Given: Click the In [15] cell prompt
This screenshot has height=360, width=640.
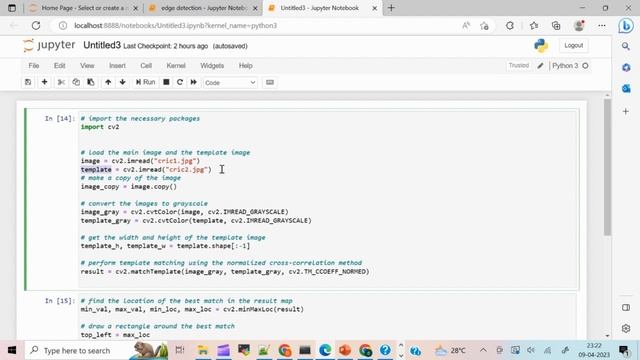Looking at the screenshot, I should click(x=60, y=301).
